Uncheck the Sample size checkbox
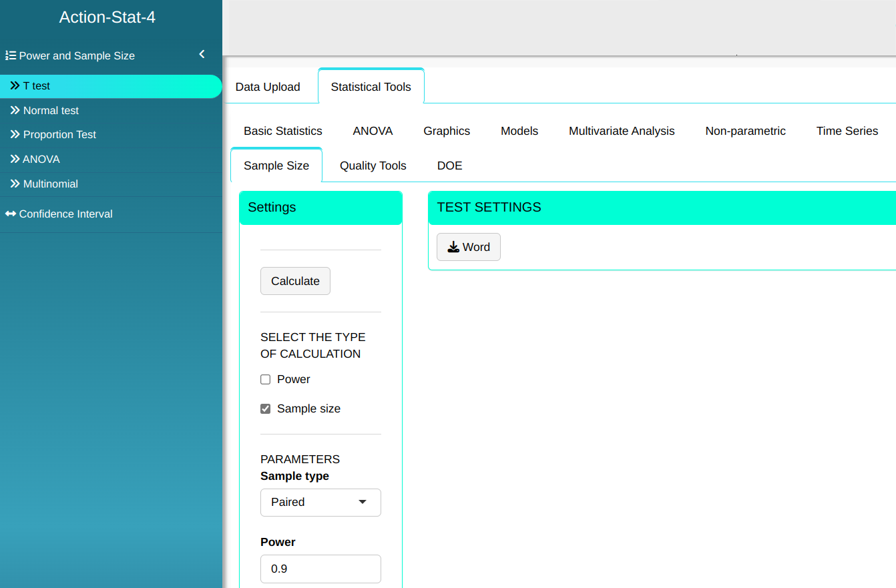 point(265,409)
